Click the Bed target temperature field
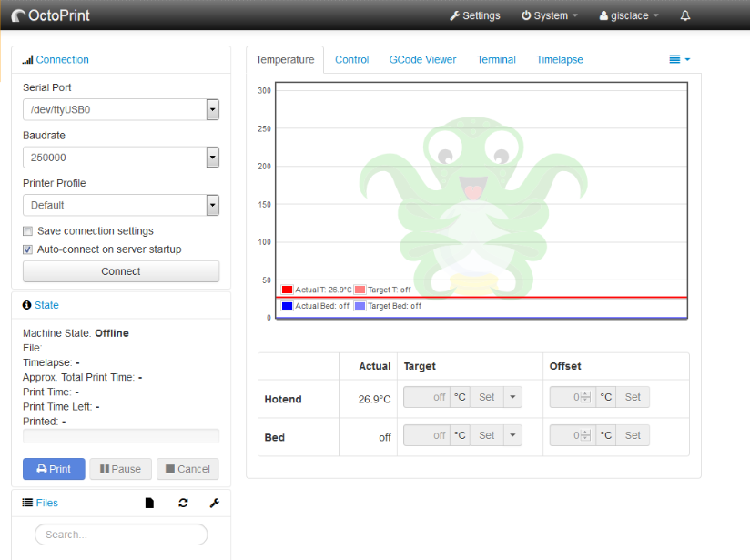The image size is (750, 560). (427, 435)
